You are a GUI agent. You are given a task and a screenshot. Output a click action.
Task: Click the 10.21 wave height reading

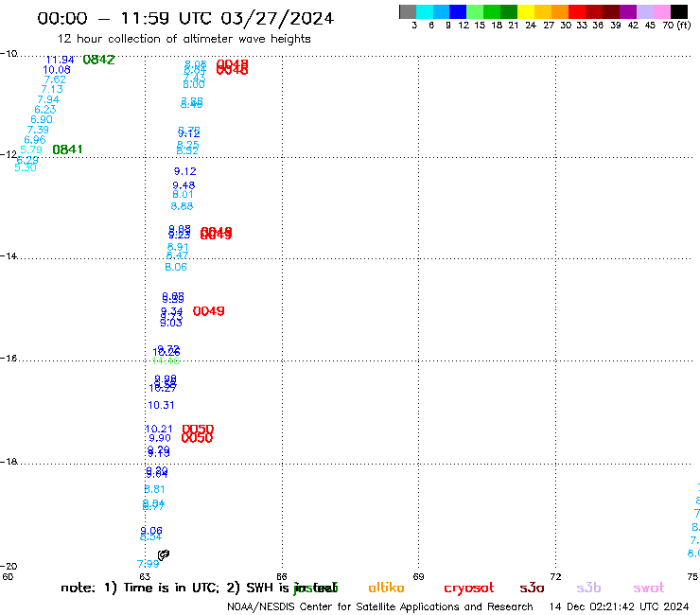[159, 429]
